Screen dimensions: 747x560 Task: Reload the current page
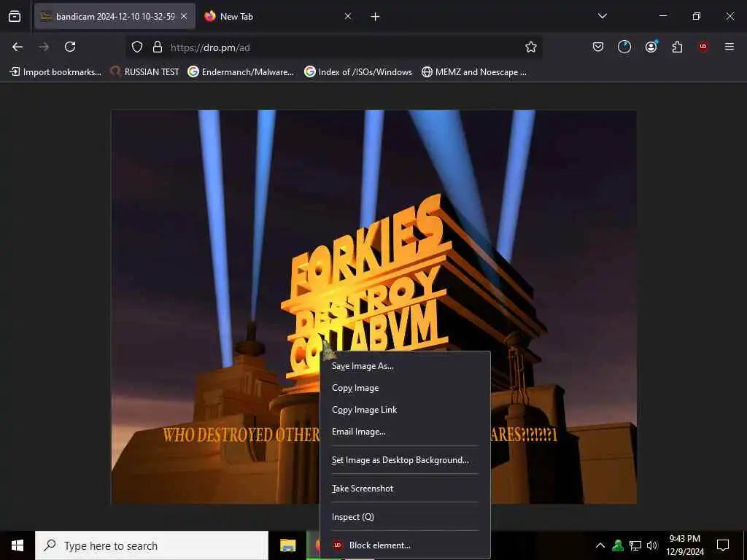click(70, 47)
